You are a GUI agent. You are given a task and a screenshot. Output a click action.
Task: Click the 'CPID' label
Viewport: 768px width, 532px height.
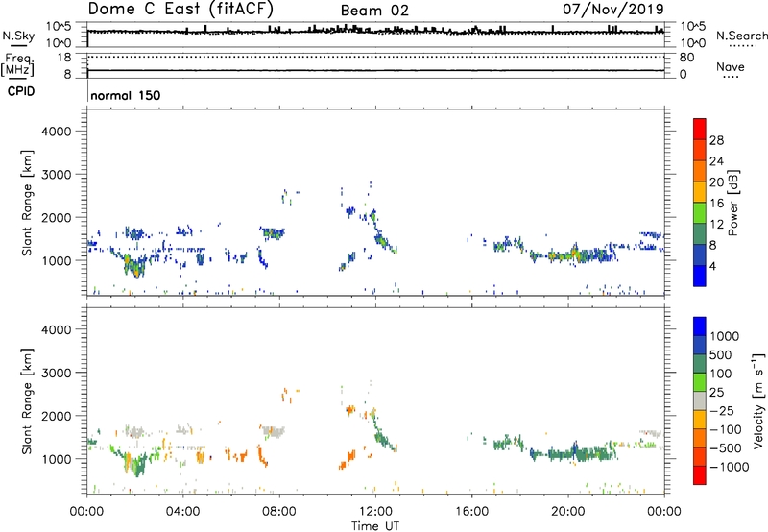(x=21, y=91)
